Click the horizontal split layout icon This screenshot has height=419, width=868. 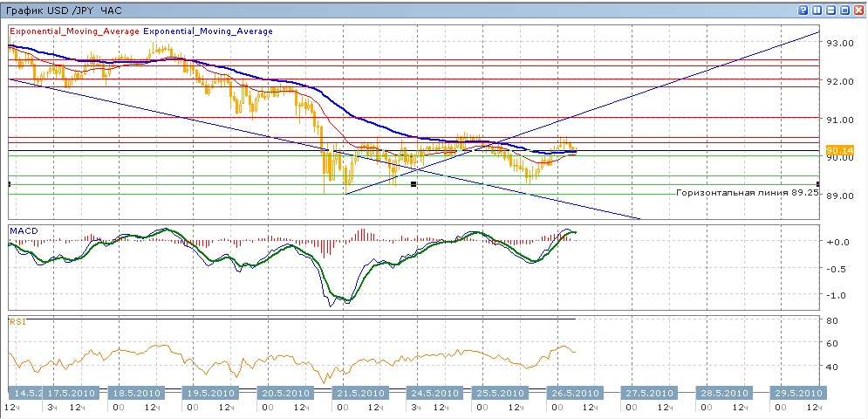(830, 10)
